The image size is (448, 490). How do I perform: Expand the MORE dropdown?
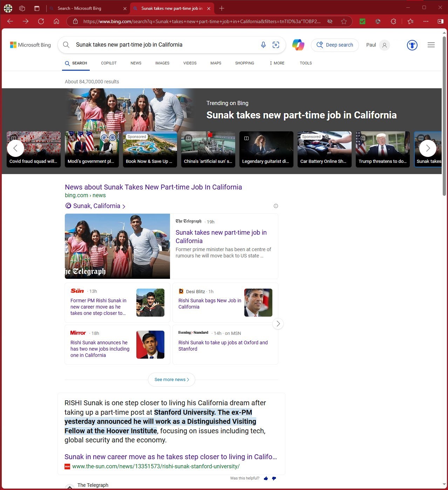(x=277, y=63)
